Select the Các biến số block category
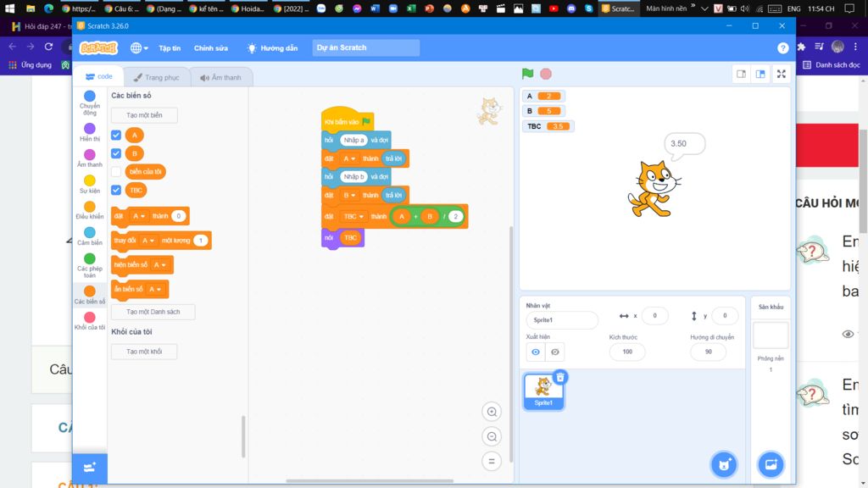868x488 pixels. click(90, 295)
